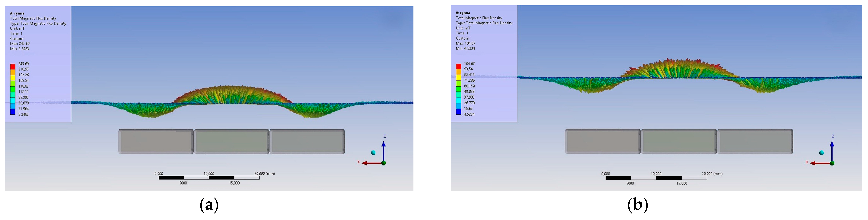Click the 'Time: 1' line in panel (b)
The image size is (868, 220).
(462, 33)
